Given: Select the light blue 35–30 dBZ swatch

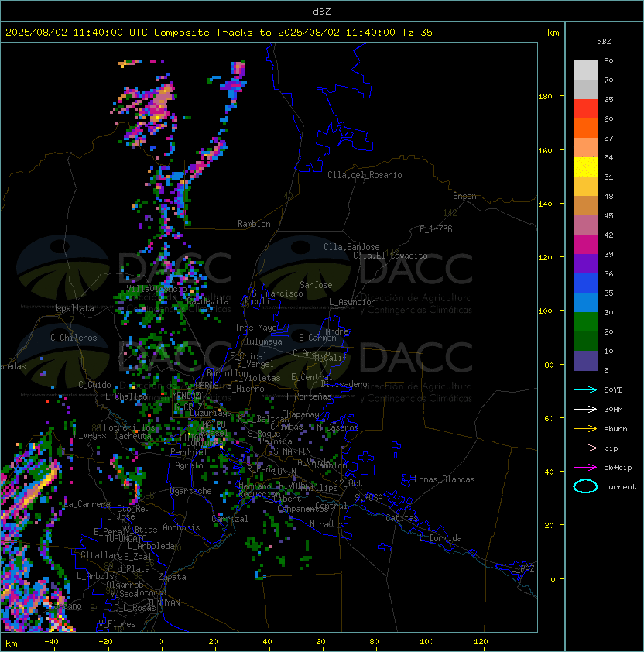Looking at the screenshot, I should [x=585, y=302].
